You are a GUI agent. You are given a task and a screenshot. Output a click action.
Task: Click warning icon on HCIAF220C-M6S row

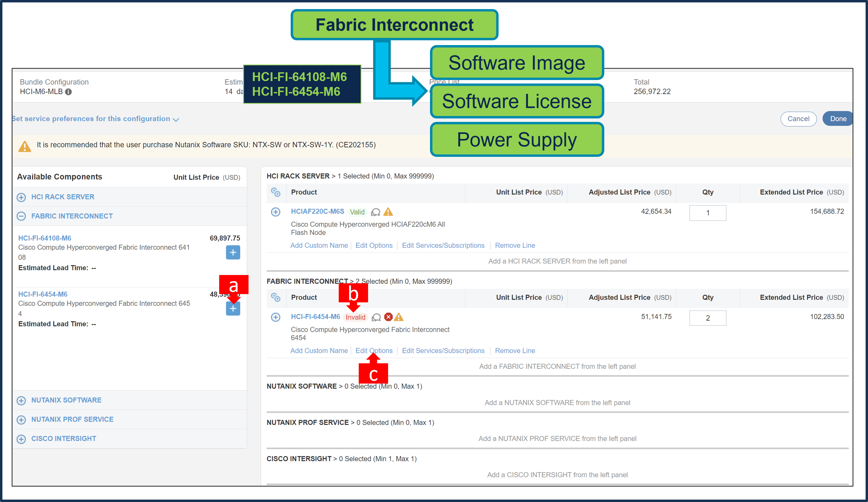point(388,212)
